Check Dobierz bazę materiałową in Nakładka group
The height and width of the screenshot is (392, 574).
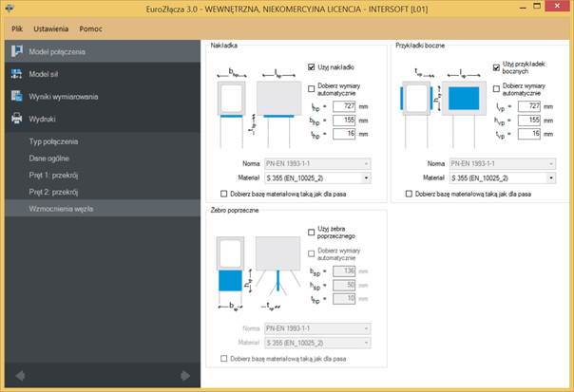pos(223,194)
